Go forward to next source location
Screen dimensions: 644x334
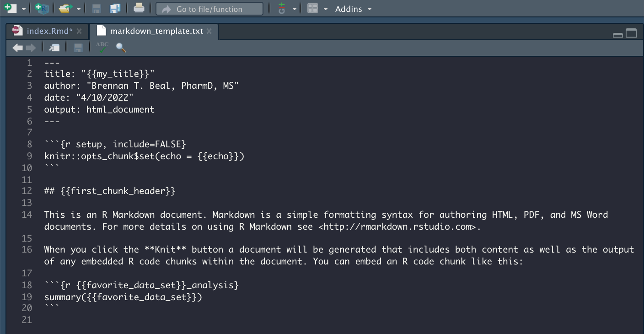click(x=31, y=48)
